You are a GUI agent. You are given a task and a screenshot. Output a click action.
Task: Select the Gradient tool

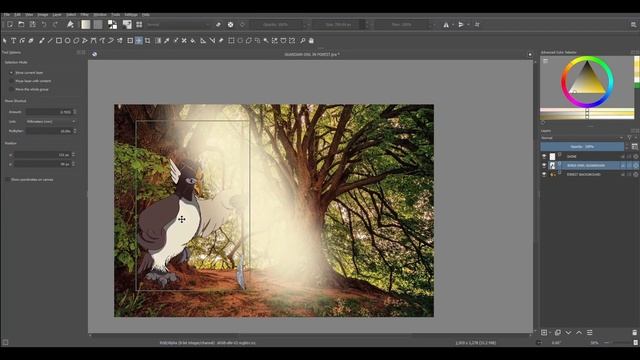point(158,41)
